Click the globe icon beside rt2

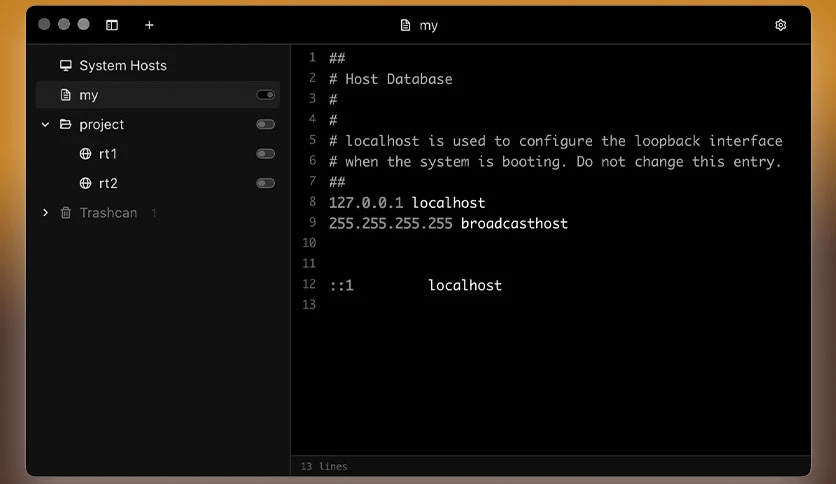tap(85, 183)
